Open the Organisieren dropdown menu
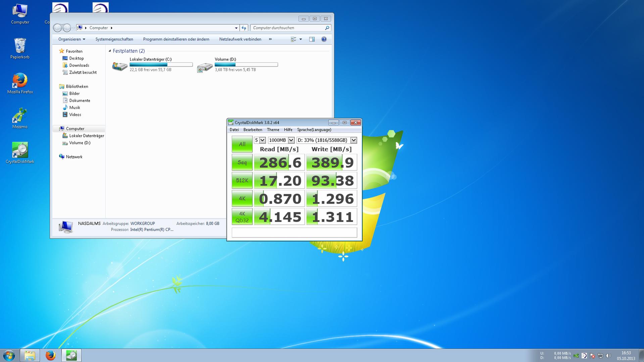This screenshot has width=644, height=362. [71, 39]
